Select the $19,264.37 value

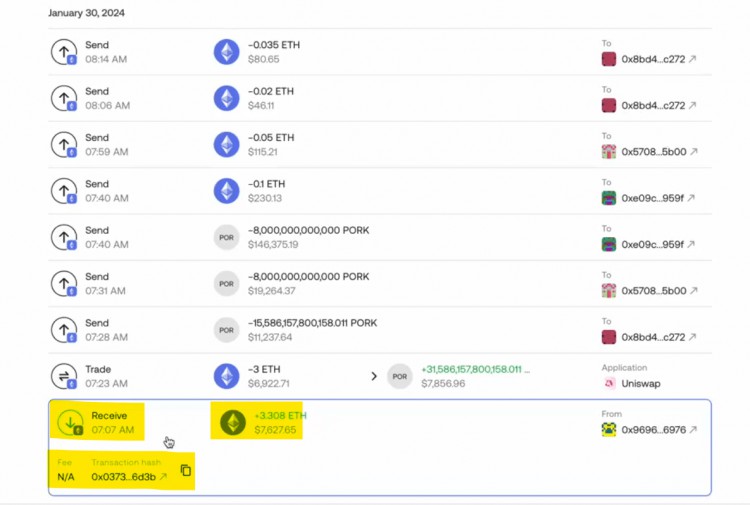272,291
